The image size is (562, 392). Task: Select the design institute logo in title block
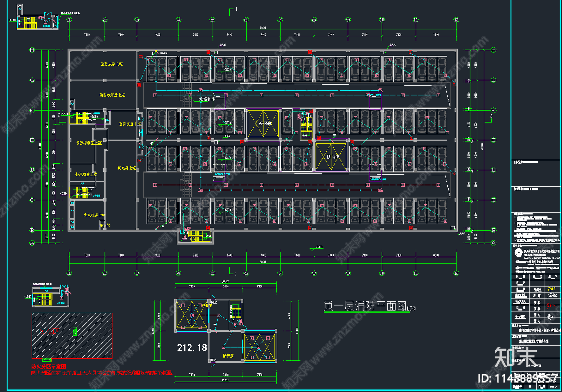[x=518, y=253]
